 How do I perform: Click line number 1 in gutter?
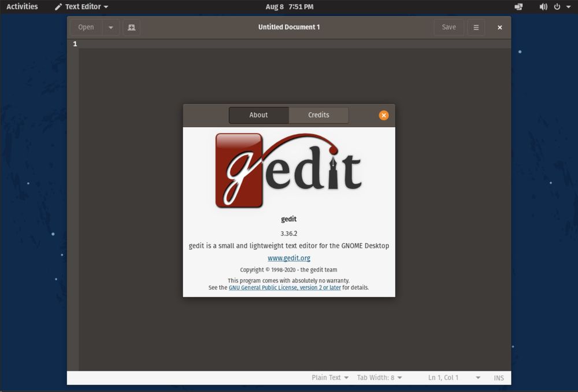75,44
